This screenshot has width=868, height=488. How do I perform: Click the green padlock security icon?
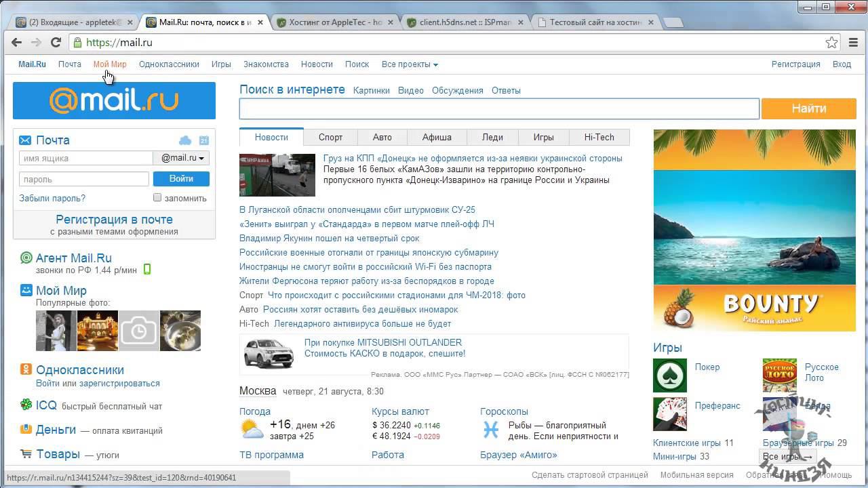point(77,42)
